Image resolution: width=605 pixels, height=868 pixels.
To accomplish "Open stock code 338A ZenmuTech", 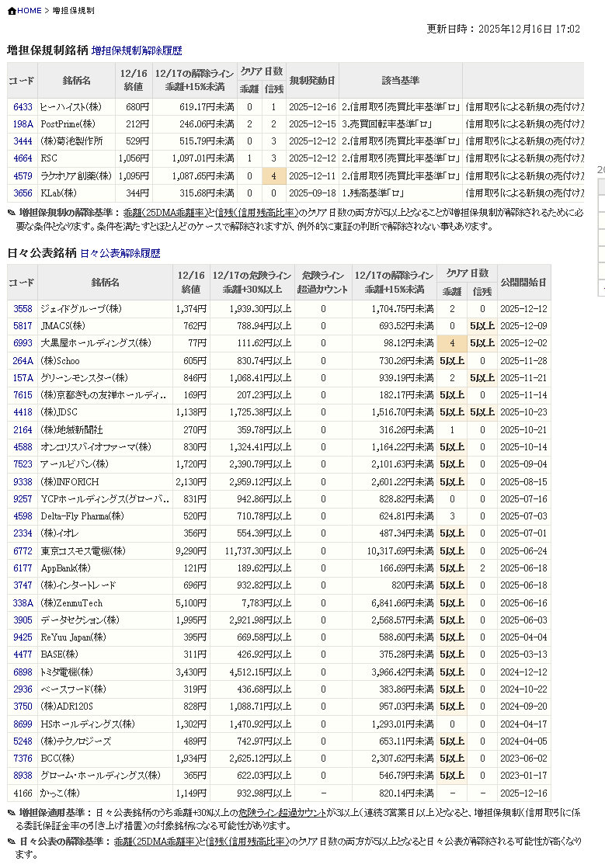I will pos(23,603).
